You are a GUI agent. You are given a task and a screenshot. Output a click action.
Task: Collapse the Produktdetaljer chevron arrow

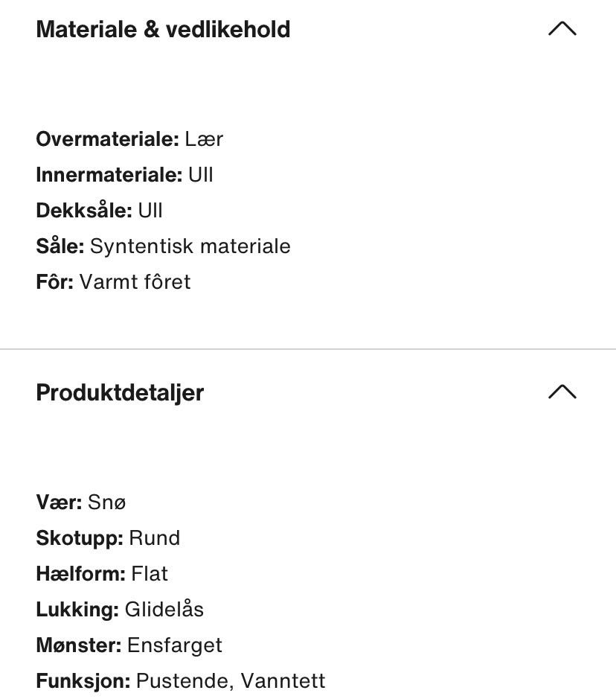pyautogui.click(x=562, y=392)
